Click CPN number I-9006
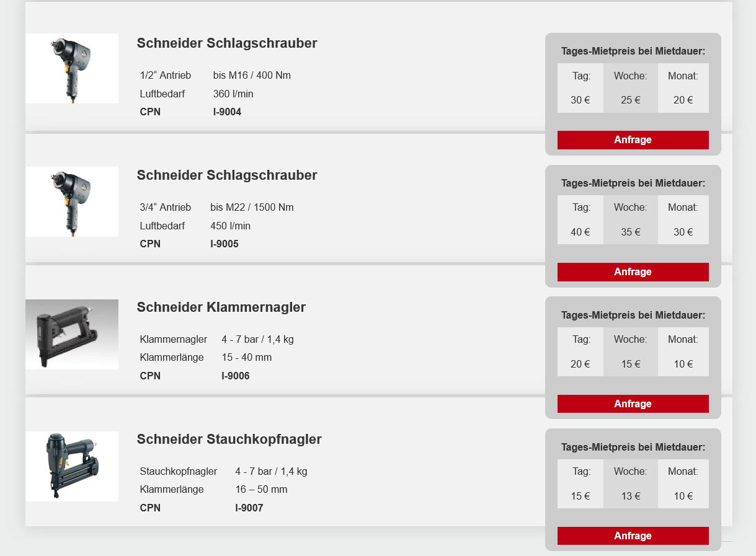The width and height of the screenshot is (756, 556). [x=236, y=376]
